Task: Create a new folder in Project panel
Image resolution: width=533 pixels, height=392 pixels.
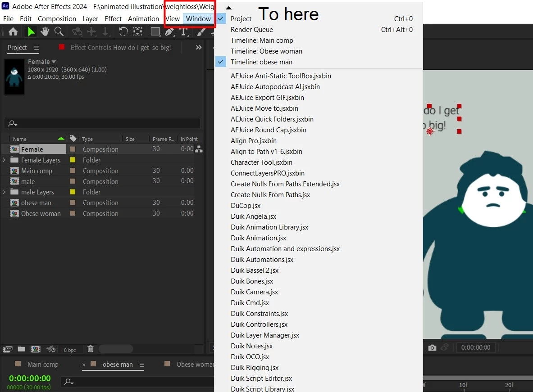Action: coord(22,349)
